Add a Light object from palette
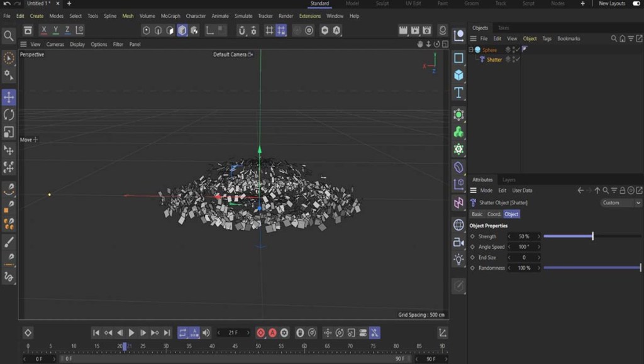This screenshot has height=364, width=644. [x=458, y=259]
